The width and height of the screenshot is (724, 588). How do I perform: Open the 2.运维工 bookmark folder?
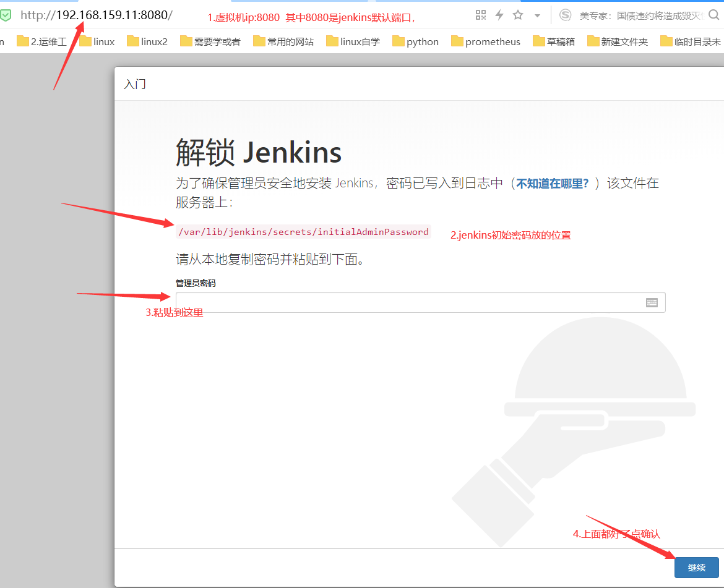pos(41,41)
